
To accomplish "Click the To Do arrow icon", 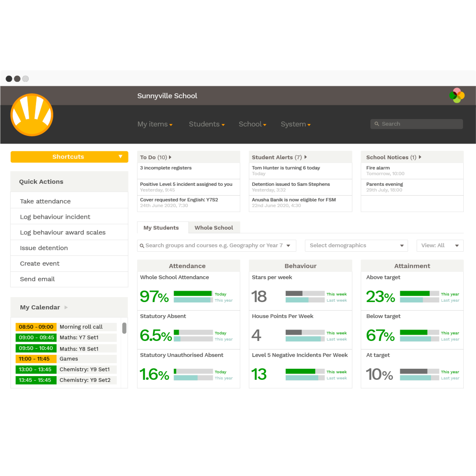I will coord(170,157).
